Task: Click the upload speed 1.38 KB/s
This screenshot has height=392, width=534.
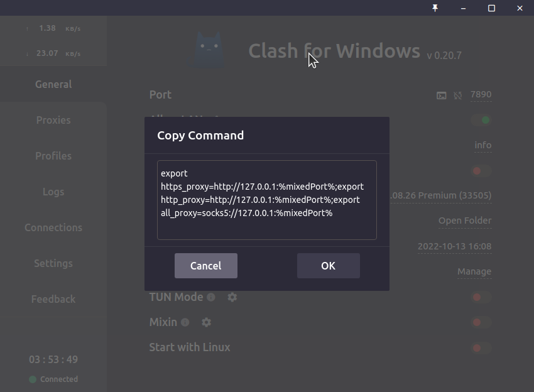Action: [x=53, y=28]
